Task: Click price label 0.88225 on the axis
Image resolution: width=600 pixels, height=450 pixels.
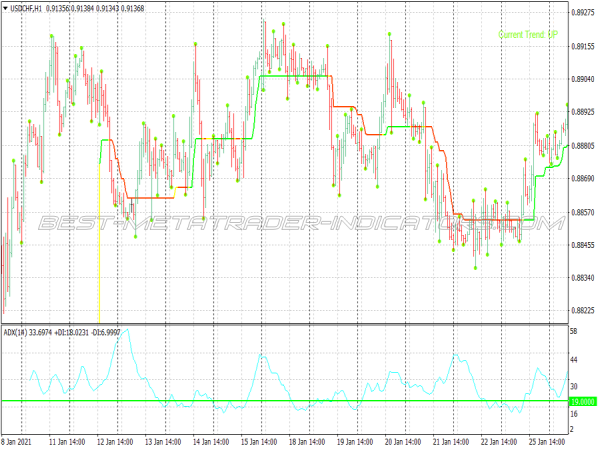Action: [583, 310]
